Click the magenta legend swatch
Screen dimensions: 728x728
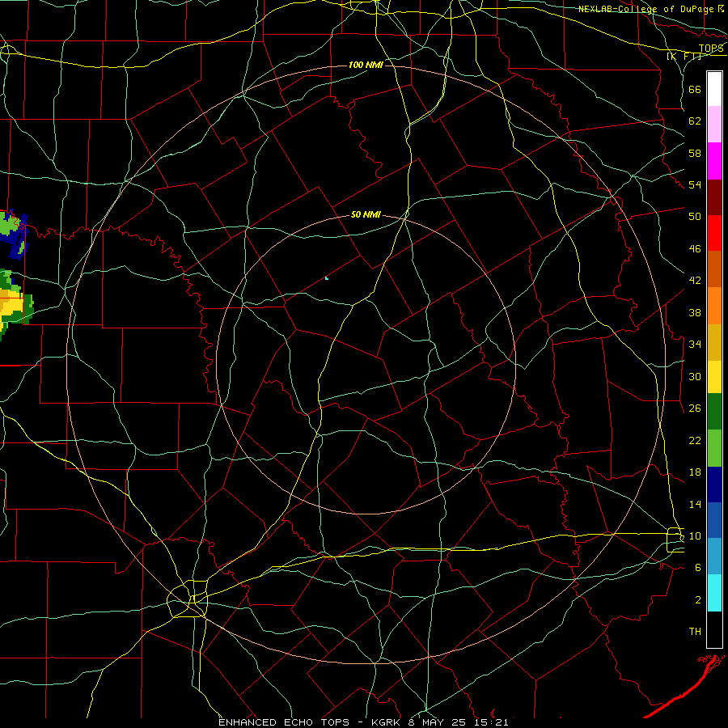714,161
